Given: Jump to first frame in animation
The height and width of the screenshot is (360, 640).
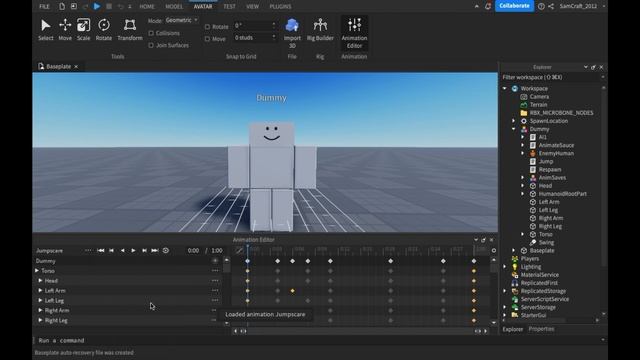Looking at the screenshot, I should point(101,250).
